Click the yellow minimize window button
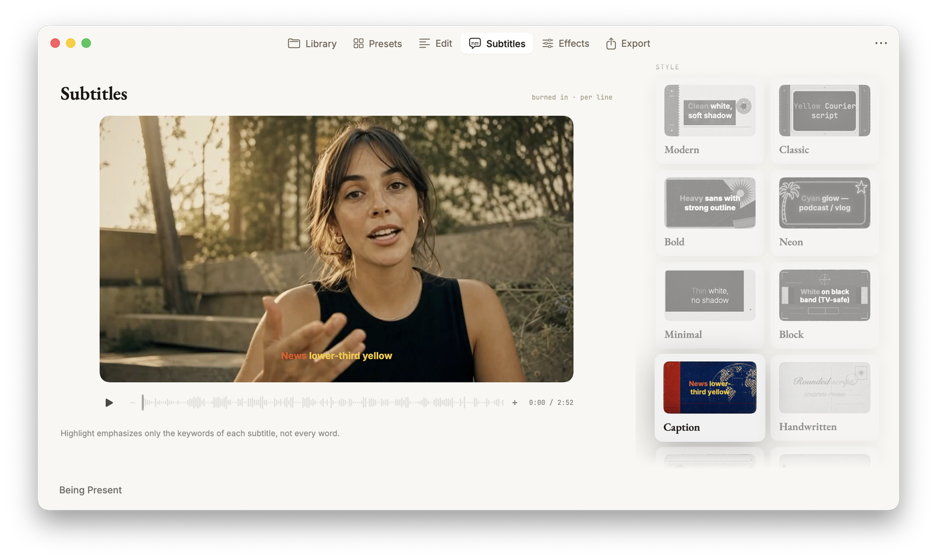 [70, 43]
